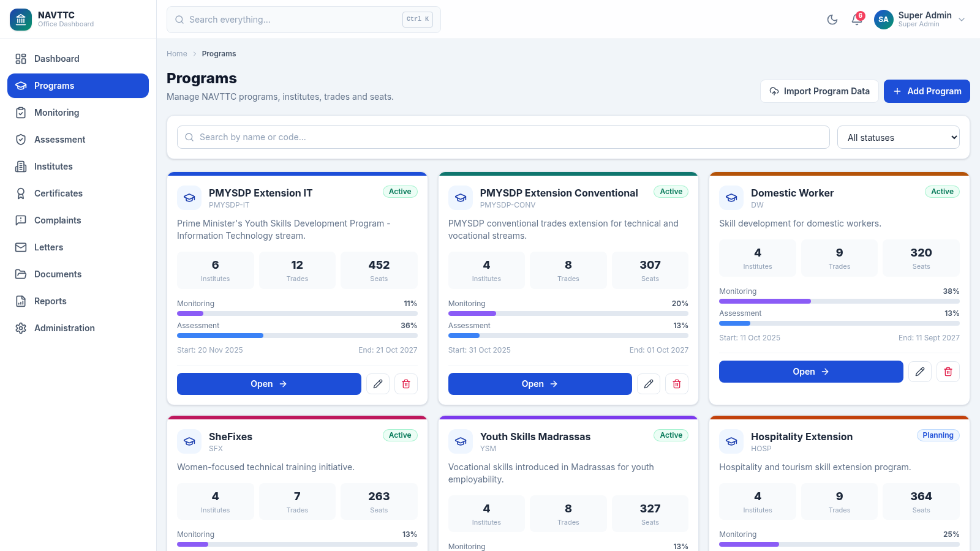
Task: Open Complaints from the sidebar
Action: [x=78, y=220]
